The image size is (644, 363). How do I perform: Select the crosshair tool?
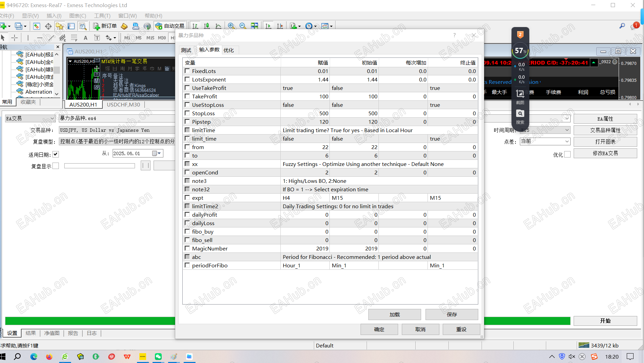(15, 38)
